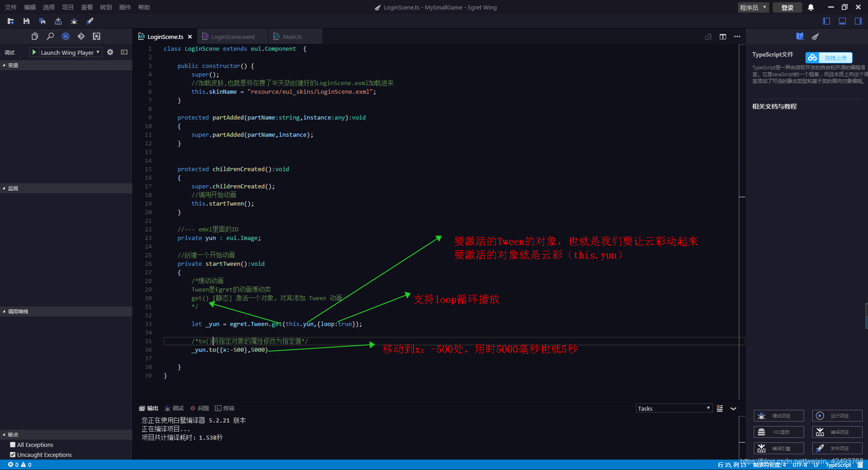Image resolution: width=868 pixels, height=470 pixels.
Task: Toggle All Exceptions breakpoint checkbox
Action: 13,445
